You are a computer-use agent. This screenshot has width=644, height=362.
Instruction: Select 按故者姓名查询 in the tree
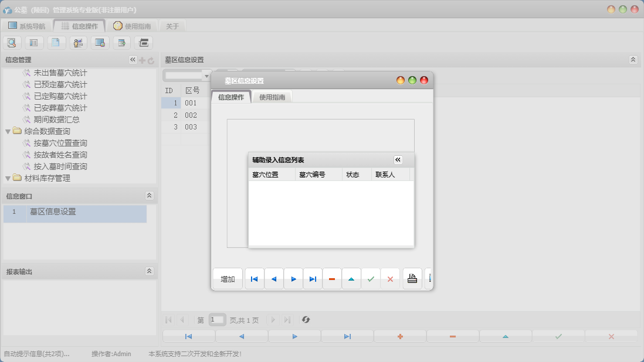click(x=60, y=155)
